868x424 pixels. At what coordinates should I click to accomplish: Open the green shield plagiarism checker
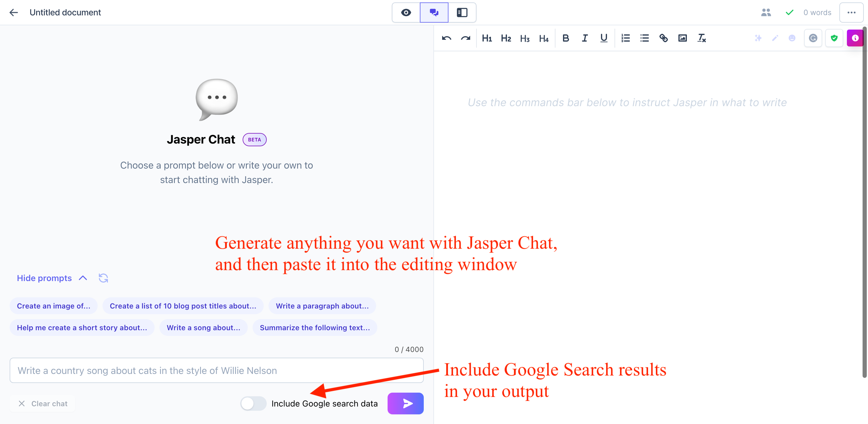pyautogui.click(x=834, y=38)
